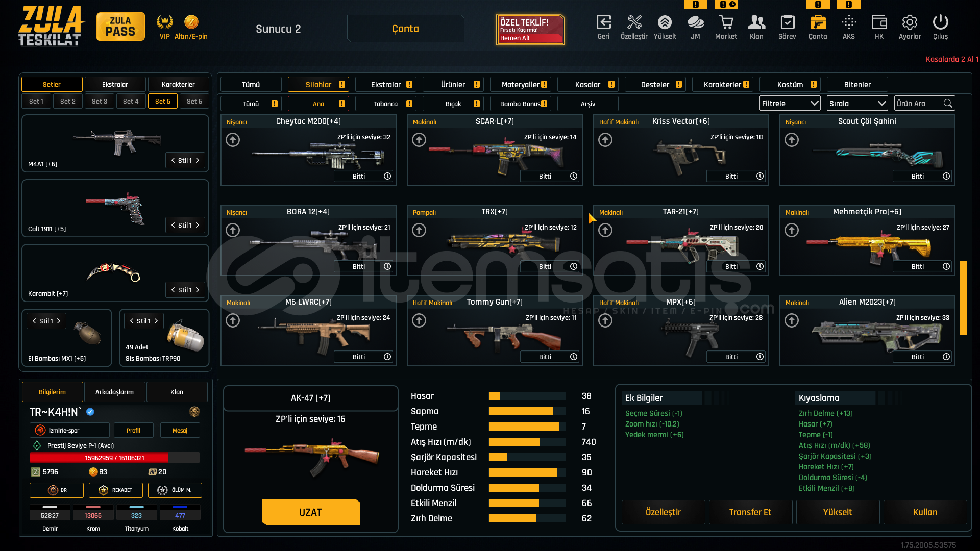980x551 pixels.
Task: Click upgrade arrow on Cheytac M200 card
Action: [x=233, y=140]
